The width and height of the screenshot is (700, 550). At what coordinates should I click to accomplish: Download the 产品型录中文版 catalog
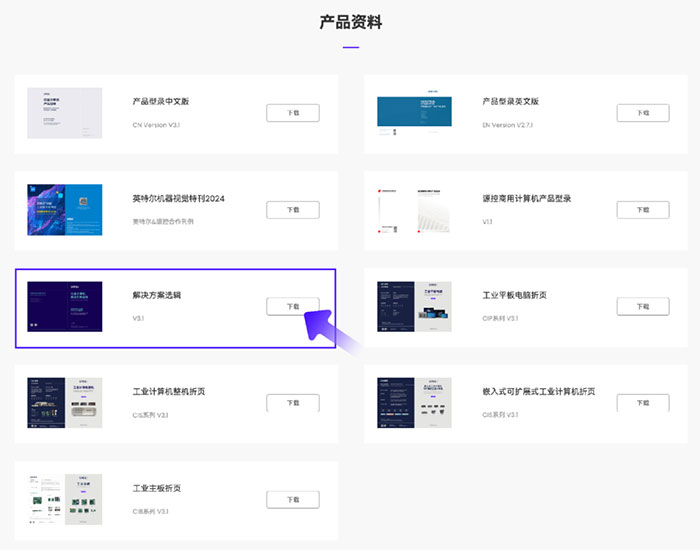click(x=293, y=113)
